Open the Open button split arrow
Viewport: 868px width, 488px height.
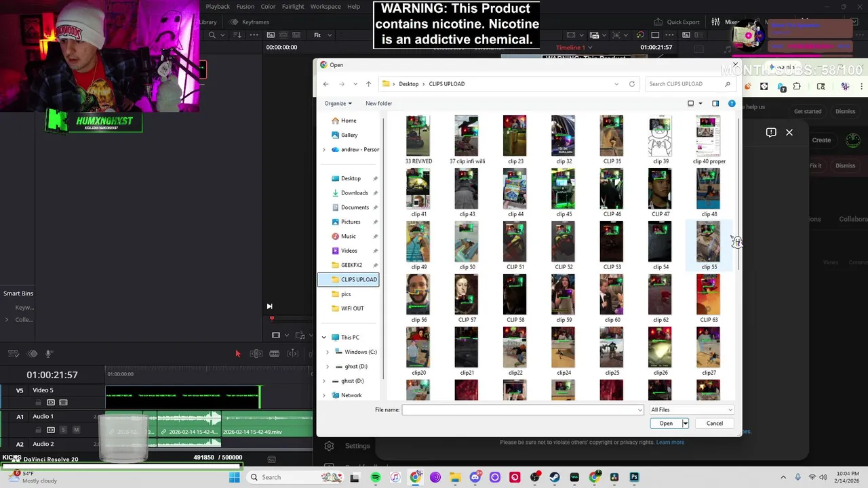[685, 424]
